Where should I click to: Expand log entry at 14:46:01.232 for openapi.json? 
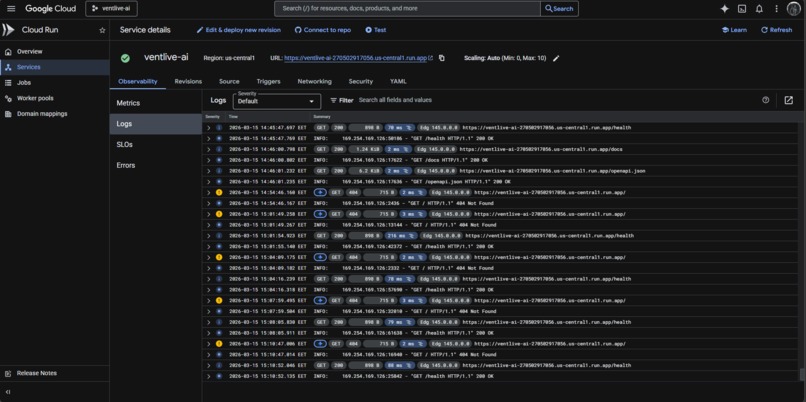(x=209, y=171)
